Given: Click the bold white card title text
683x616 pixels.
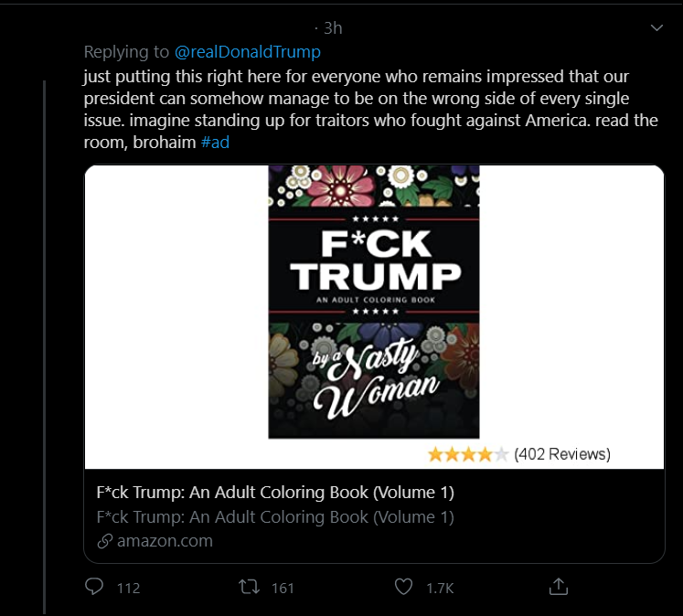Looking at the screenshot, I should (274, 493).
